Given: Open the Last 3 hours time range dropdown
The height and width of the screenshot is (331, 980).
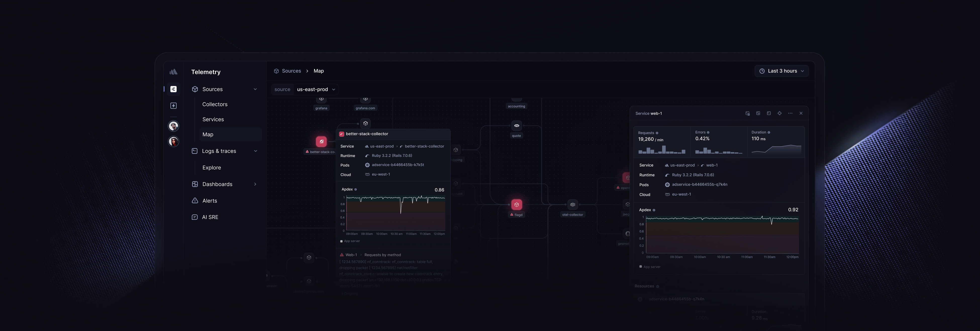Looking at the screenshot, I should point(781,71).
